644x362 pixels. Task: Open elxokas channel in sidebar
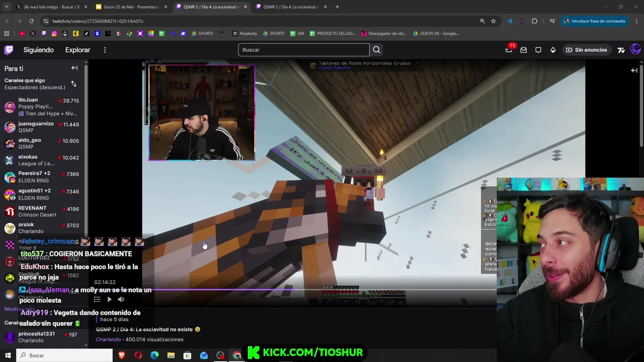coord(44,160)
